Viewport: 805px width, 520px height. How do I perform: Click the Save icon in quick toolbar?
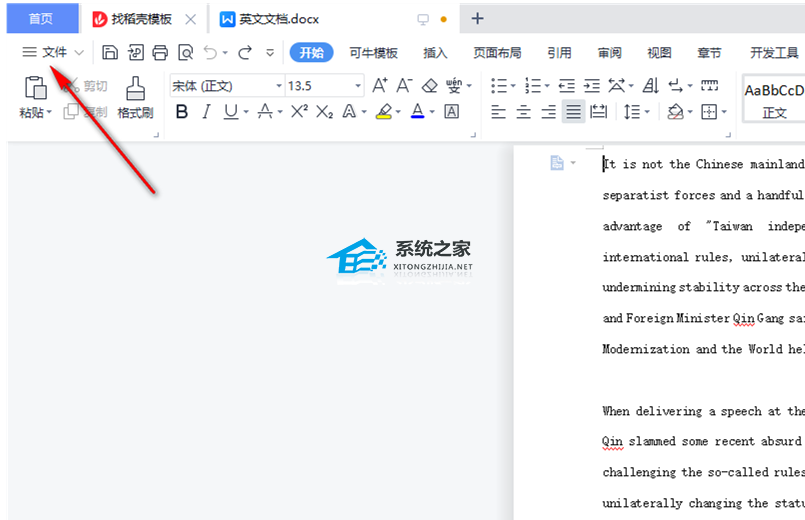point(109,52)
